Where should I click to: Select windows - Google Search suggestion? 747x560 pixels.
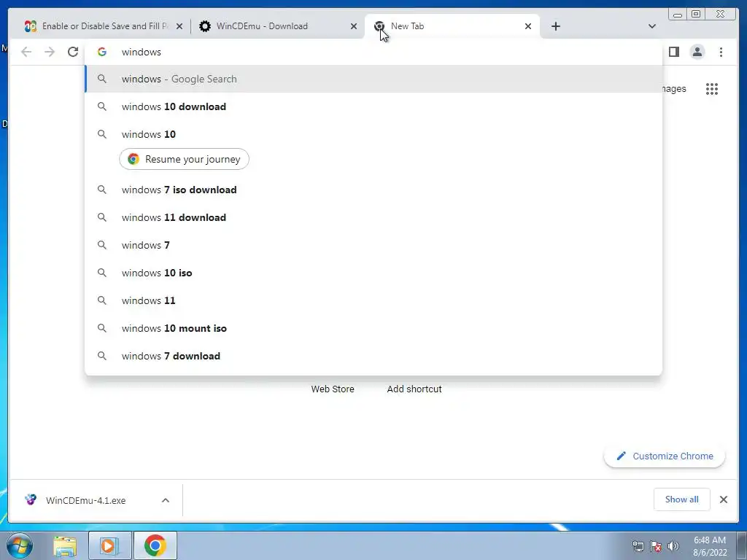[373, 79]
